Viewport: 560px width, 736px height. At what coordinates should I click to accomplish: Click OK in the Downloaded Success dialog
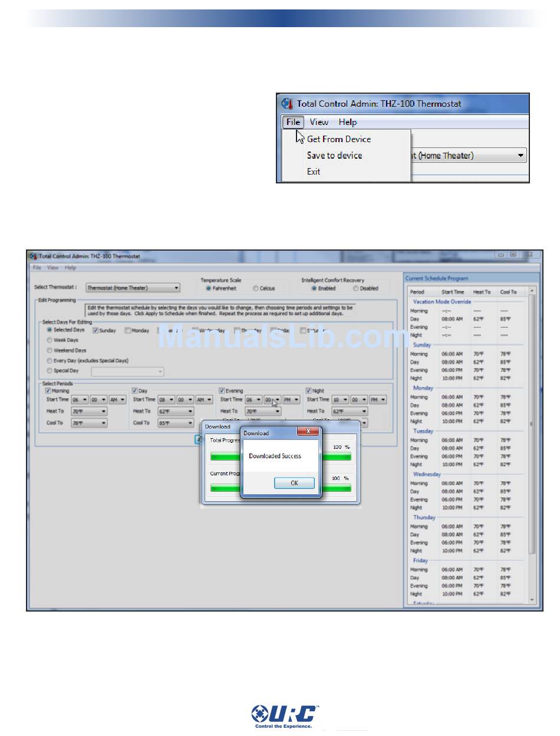pos(294,483)
